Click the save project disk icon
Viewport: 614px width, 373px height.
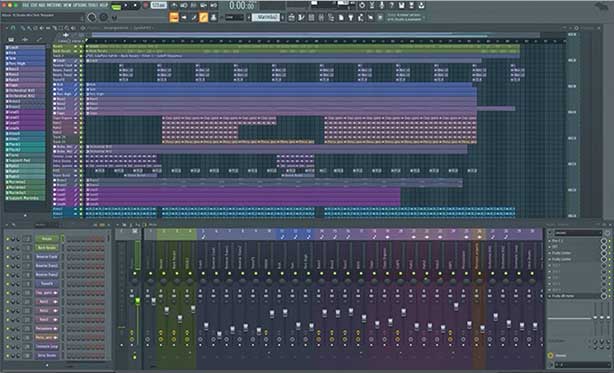[x=401, y=5]
